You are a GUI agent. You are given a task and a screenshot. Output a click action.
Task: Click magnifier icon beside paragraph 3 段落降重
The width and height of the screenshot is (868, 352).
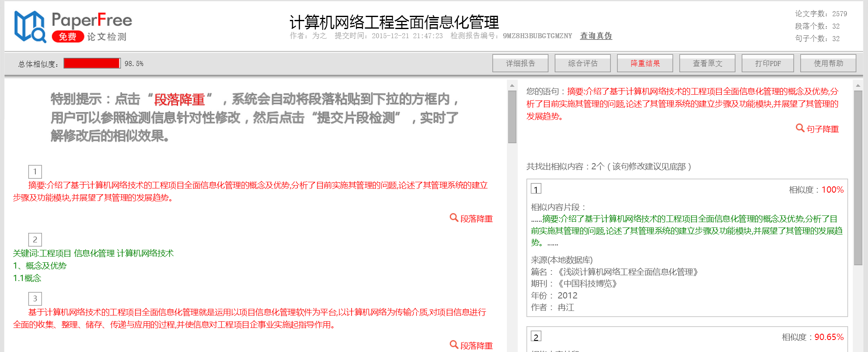click(x=454, y=345)
